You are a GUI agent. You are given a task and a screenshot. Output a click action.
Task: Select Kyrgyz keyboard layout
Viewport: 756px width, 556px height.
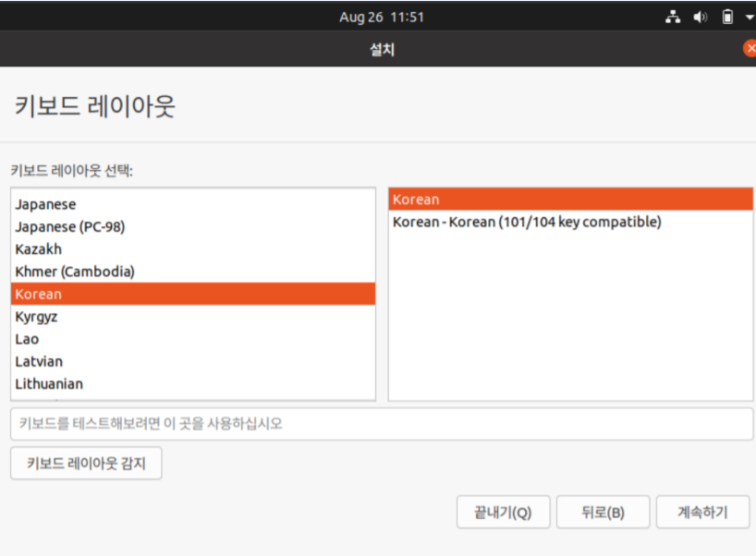pyautogui.click(x=193, y=317)
